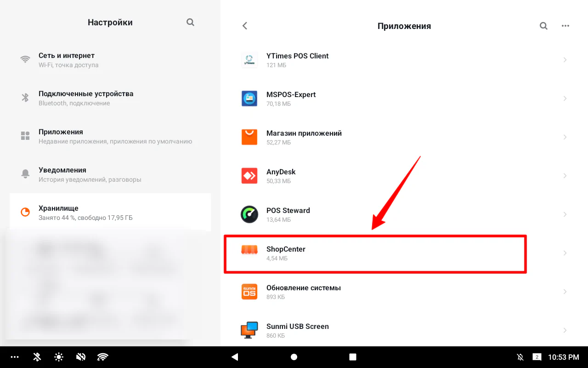The image size is (588, 368).
Task: Open search in the Настройки panel
Action: [190, 22]
